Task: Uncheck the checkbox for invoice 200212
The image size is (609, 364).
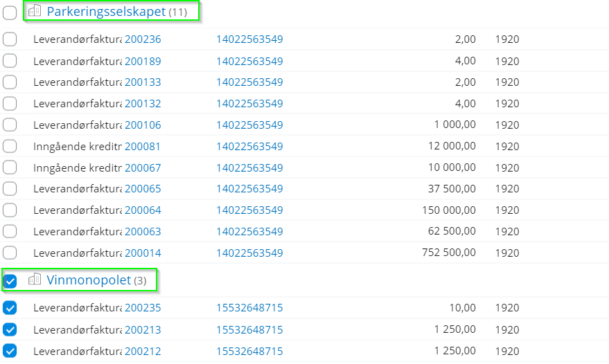Action: click(x=10, y=351)
